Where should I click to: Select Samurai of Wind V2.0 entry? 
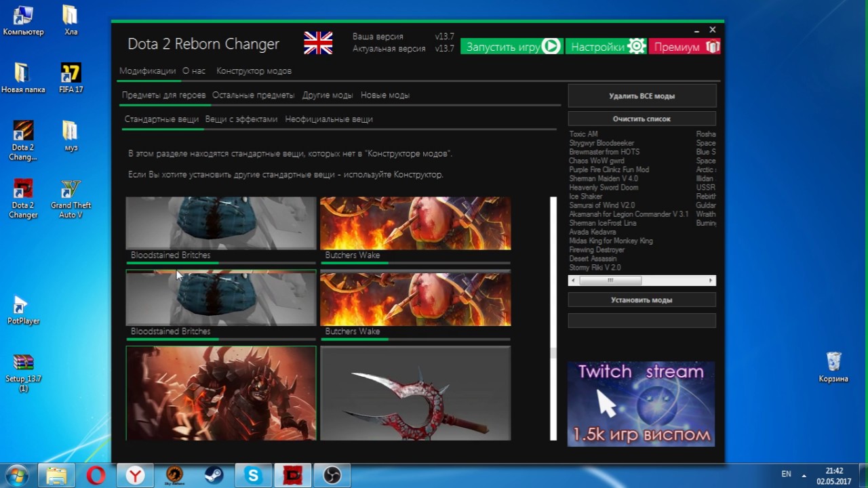602,205
